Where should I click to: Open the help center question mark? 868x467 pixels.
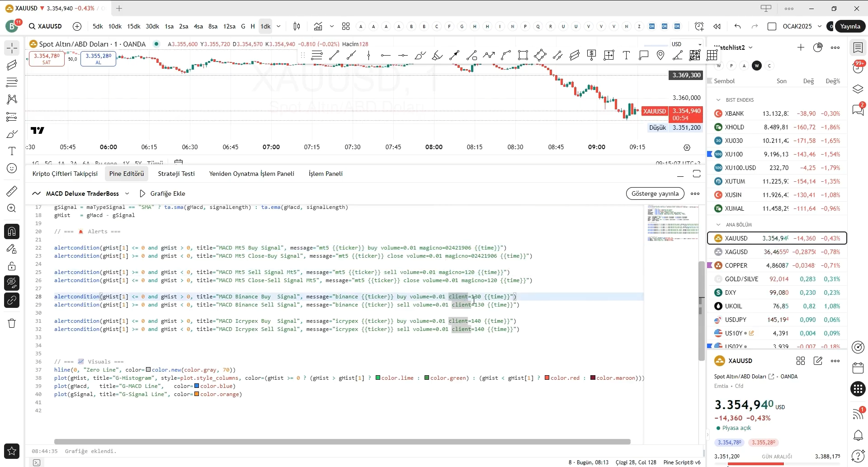click(858, 456)
